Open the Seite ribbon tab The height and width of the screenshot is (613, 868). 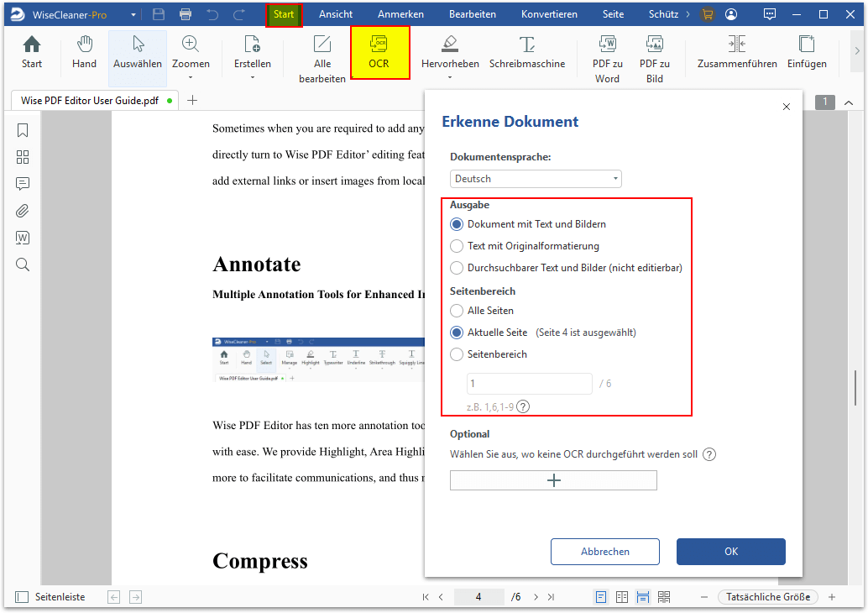click(x=613, y=14)
